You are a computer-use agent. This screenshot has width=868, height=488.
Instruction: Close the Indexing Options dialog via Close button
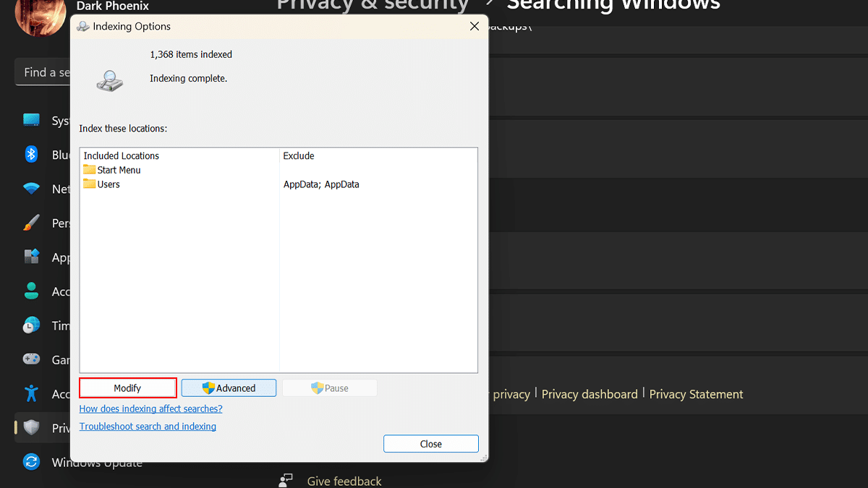430,444
